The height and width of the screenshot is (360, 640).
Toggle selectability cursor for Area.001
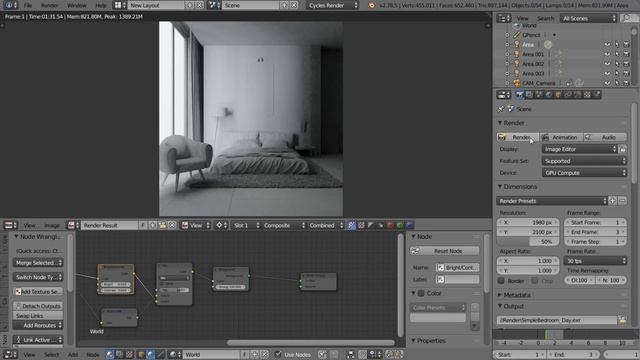[x=617, y=54]
